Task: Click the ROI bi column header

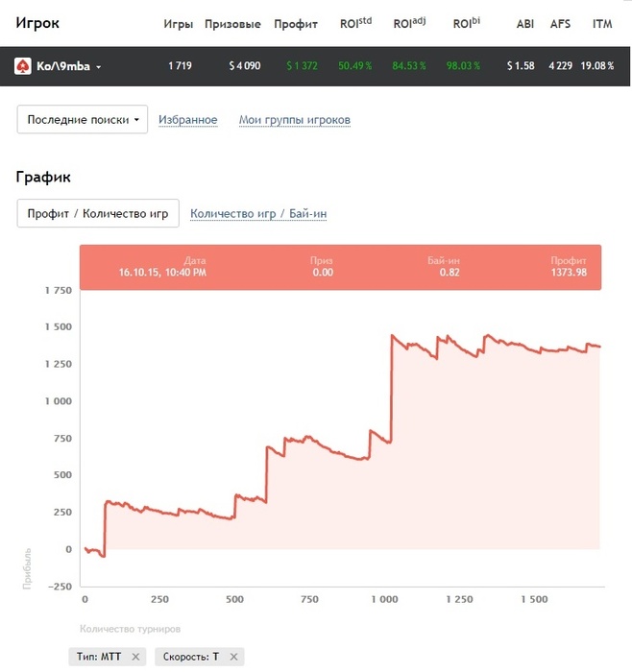Action: (467, 23)
